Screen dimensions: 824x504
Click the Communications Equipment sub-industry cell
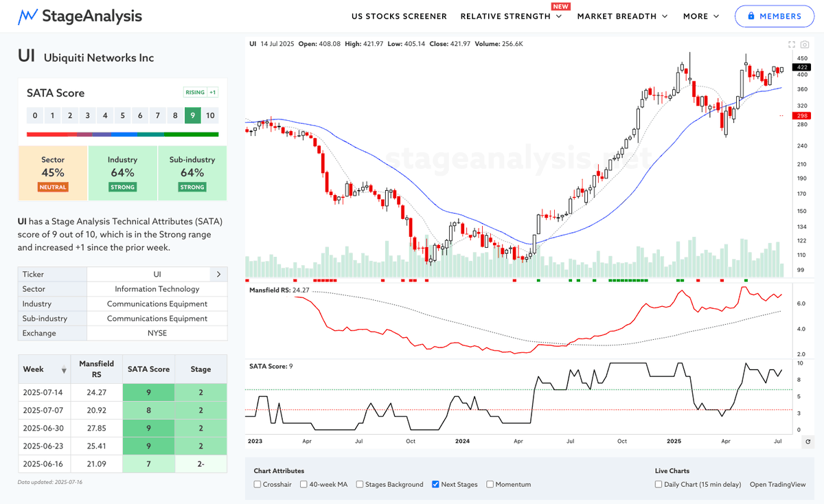click(x=157, y=318)
